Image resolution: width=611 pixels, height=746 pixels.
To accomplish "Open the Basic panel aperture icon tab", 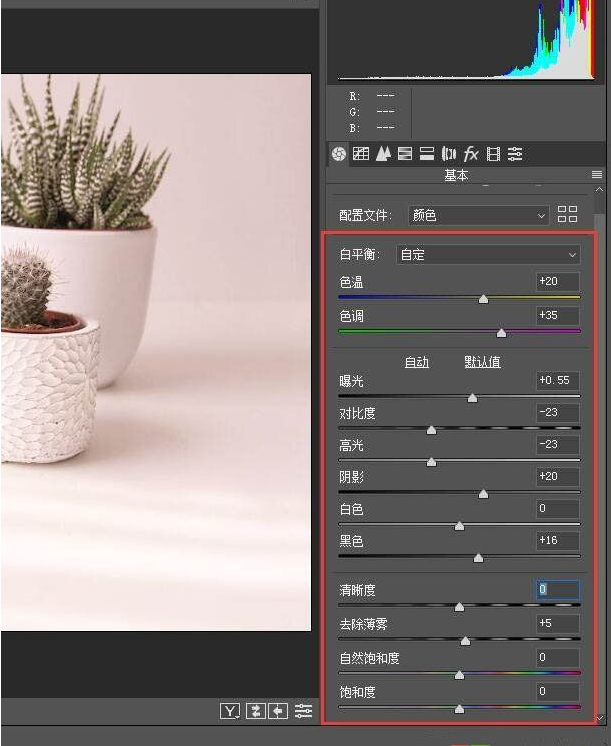I will coord(338,154).
